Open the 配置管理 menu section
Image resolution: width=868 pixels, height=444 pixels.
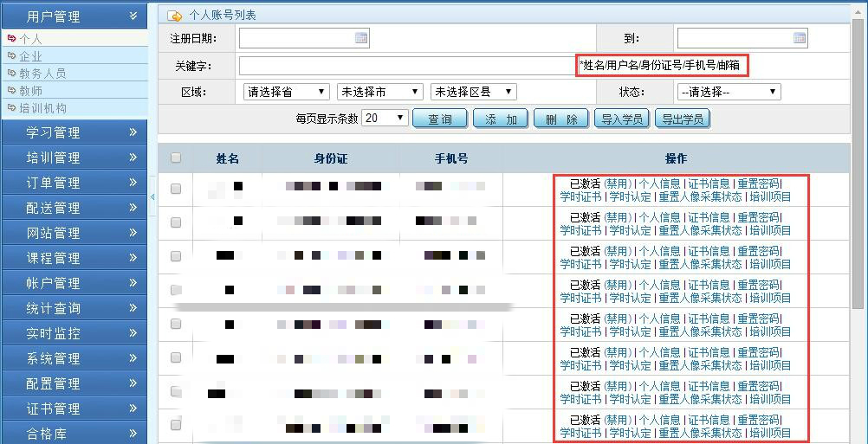pos(74,383)
